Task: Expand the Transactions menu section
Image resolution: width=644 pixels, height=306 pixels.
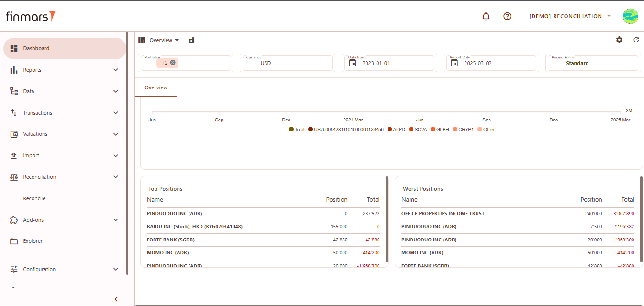Action: click(x=64, y=113)
